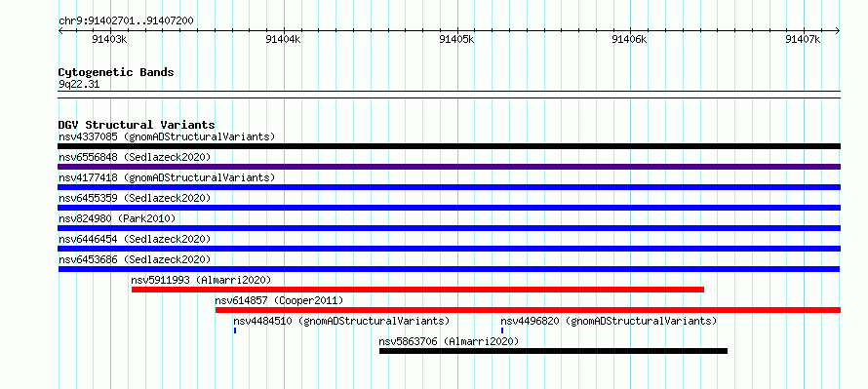This screenshot has width=868, height=389.
Task: Open the nsv5911993 (Almarri2020) label
Action: click(x=201, y=280)
